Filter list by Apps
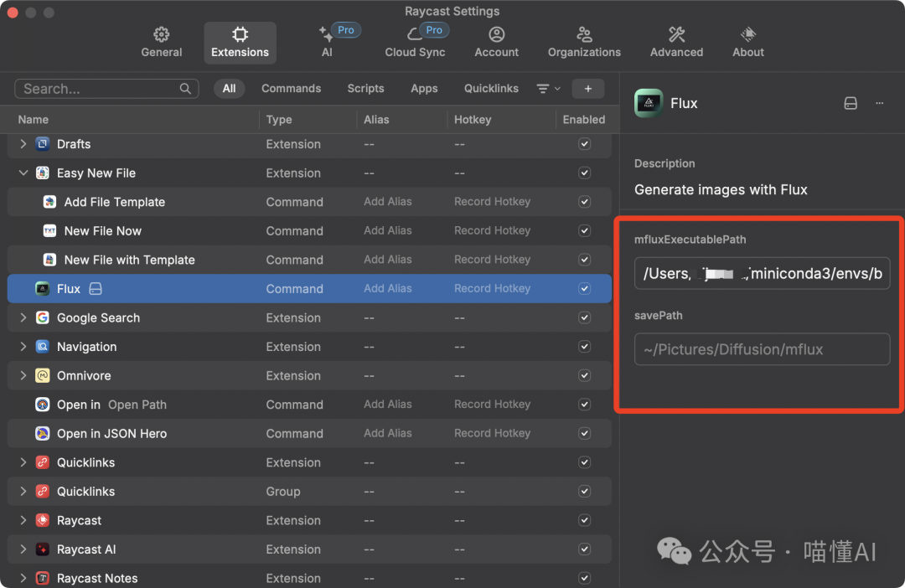 (424, 88)
